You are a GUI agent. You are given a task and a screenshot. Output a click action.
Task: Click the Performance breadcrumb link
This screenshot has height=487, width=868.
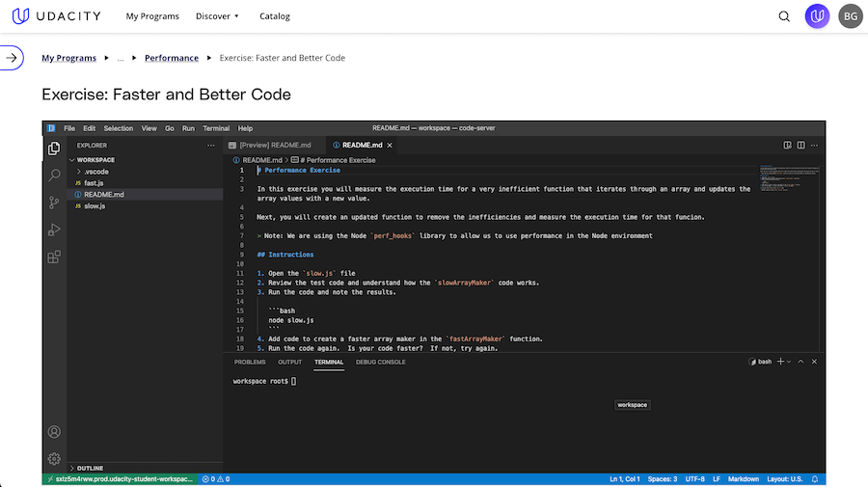pyautogui.click(x=171, y=58)
